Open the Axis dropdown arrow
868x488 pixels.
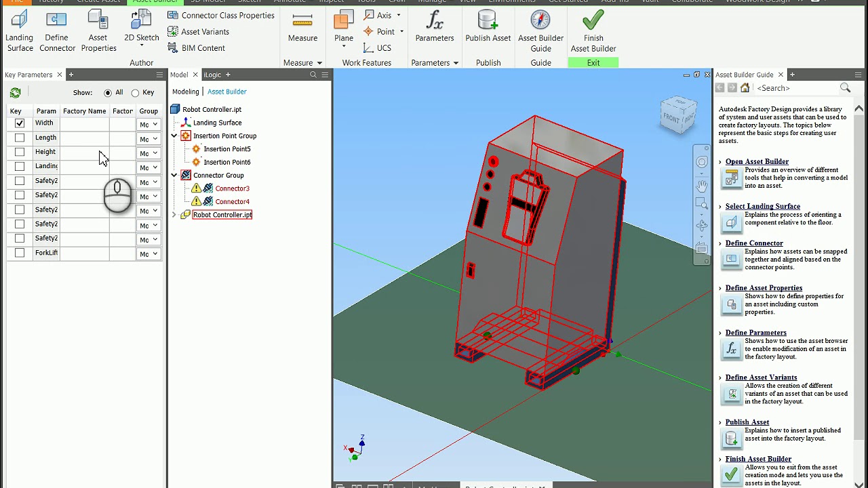[398, 15]
